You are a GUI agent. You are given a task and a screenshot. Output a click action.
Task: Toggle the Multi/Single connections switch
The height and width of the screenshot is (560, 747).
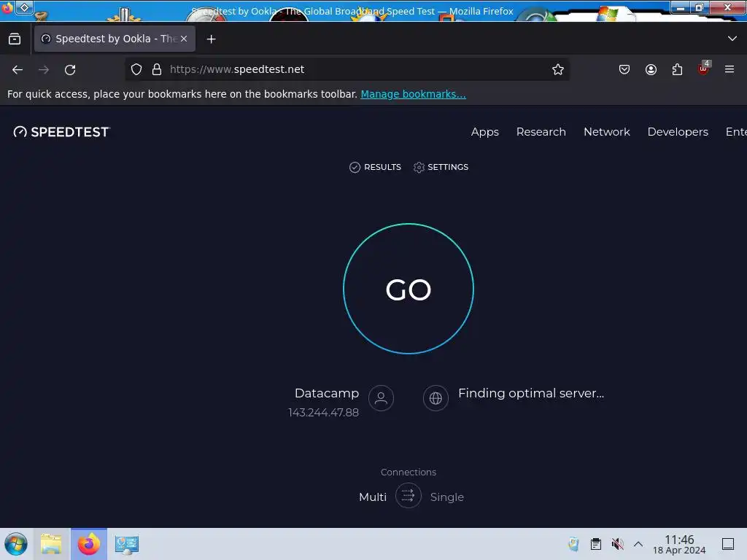409,496
